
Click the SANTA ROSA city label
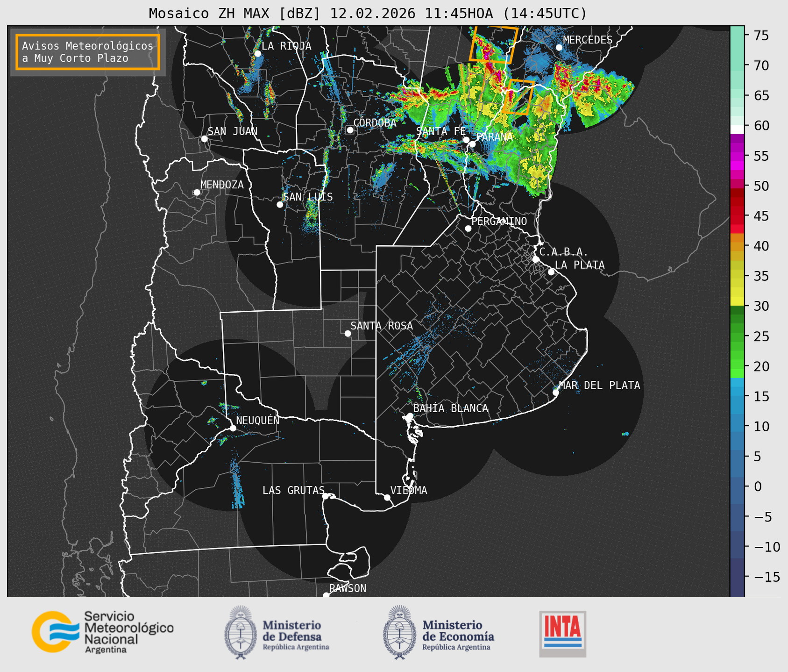pos(382,326)
